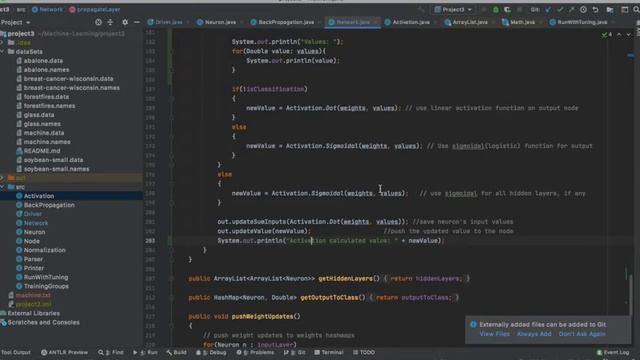
Task: Go to previous highlighted problem arrow
Action: click(x=619, y=35)
